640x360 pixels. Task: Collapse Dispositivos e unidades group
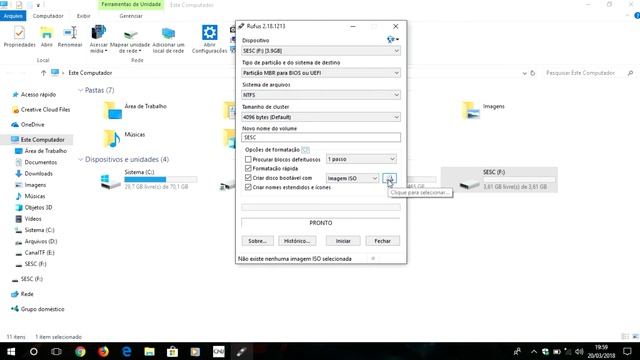tap(80, 159)
